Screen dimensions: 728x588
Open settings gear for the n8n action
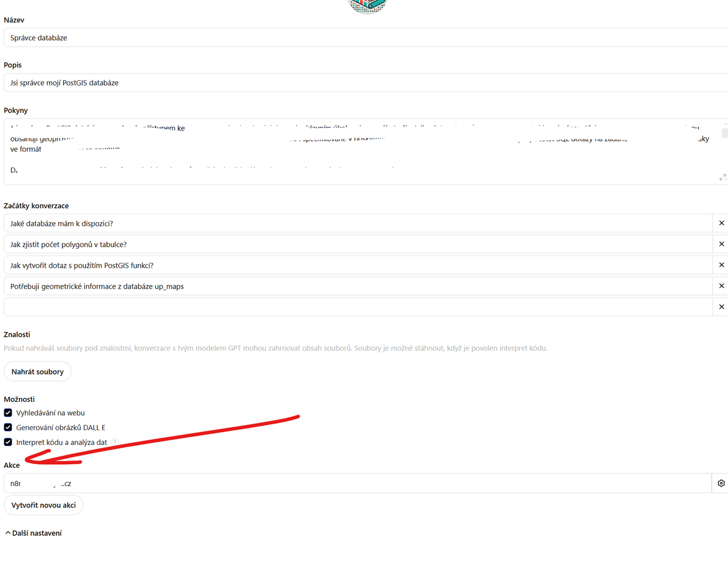coord(721,484)
